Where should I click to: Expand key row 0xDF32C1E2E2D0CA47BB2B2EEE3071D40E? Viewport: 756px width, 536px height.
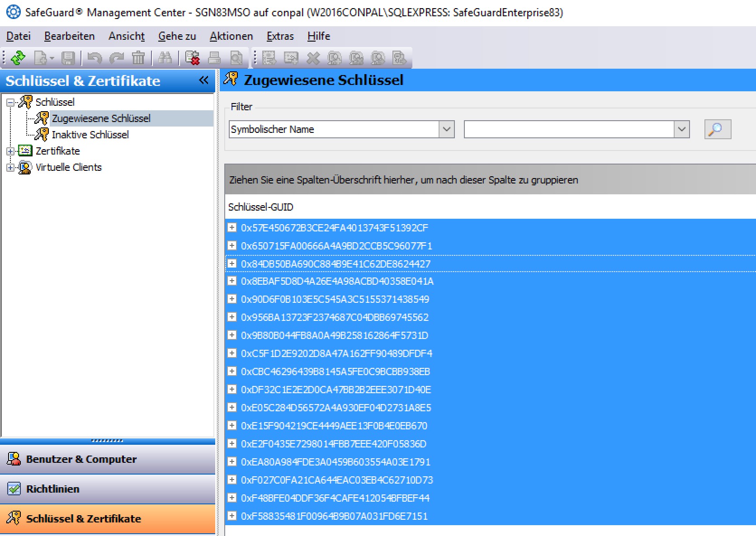(x=232, y=389)
